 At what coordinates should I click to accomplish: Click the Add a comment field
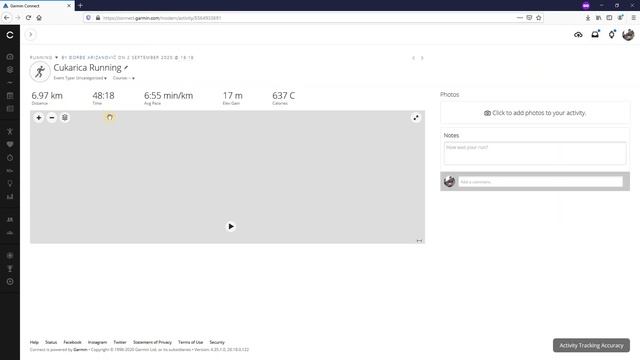tap(540, 182)
